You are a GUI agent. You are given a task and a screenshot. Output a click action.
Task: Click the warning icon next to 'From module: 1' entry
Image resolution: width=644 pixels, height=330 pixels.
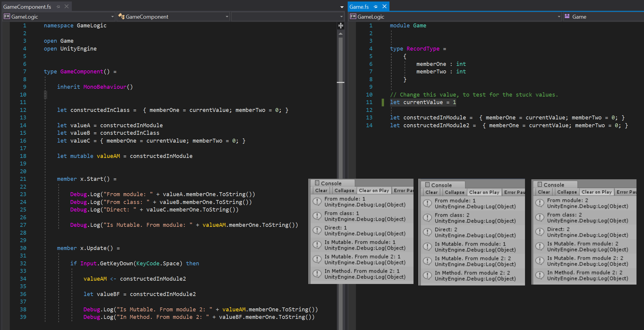pyautogui.click(x=317, y=202)
